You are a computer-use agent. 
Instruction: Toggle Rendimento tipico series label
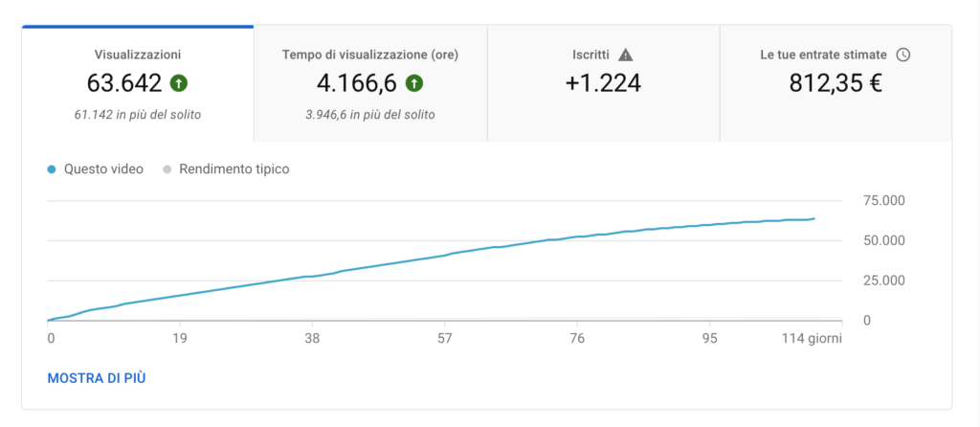coord(234,169)
